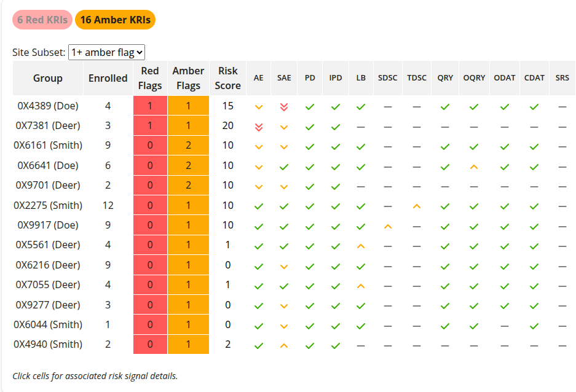Click amber down SAE icon for 0X6216
This screenshot has height=392, width=576.
(283, 266)
